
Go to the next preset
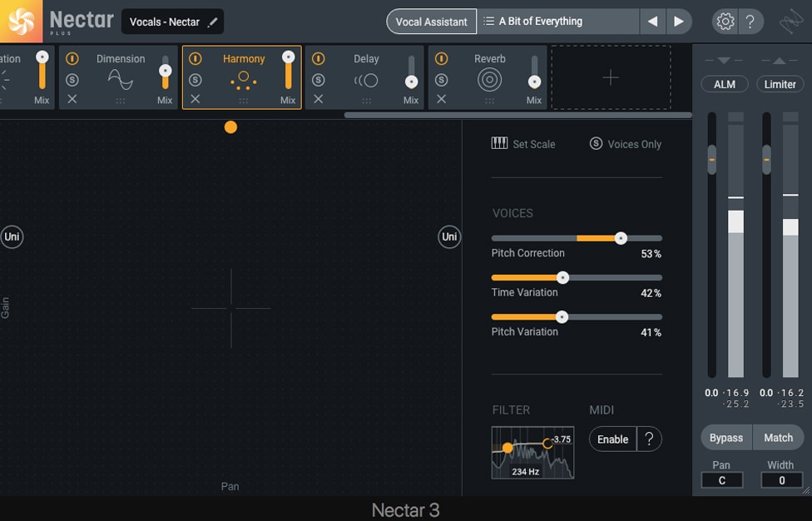[679, 22]
